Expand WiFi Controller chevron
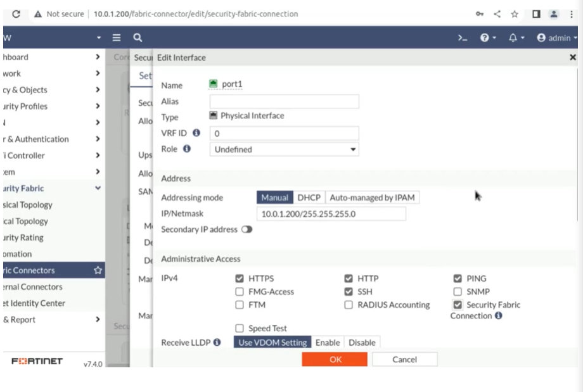Image resolution: width=583 pixels, height=392 pixels. coord(98,155)
